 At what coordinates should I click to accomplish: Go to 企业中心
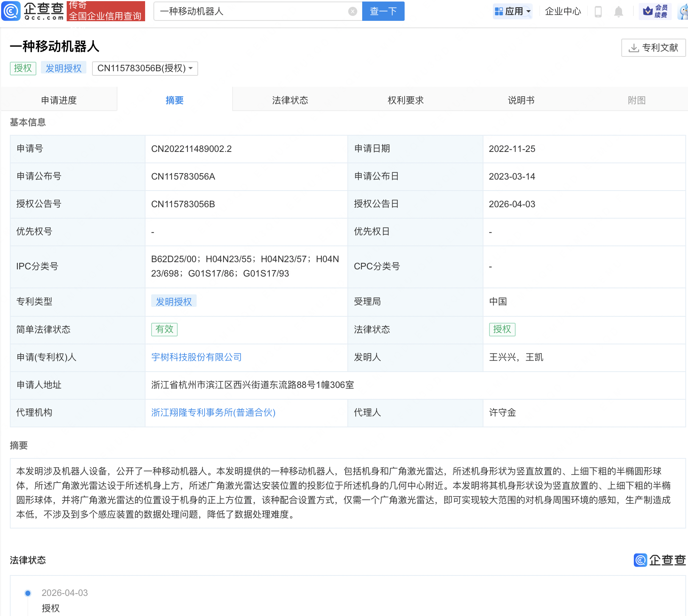tap(563, 11)
